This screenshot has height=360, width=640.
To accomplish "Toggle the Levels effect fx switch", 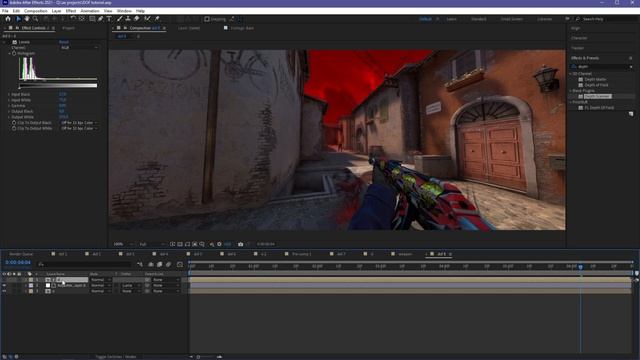I will [14, 42].
